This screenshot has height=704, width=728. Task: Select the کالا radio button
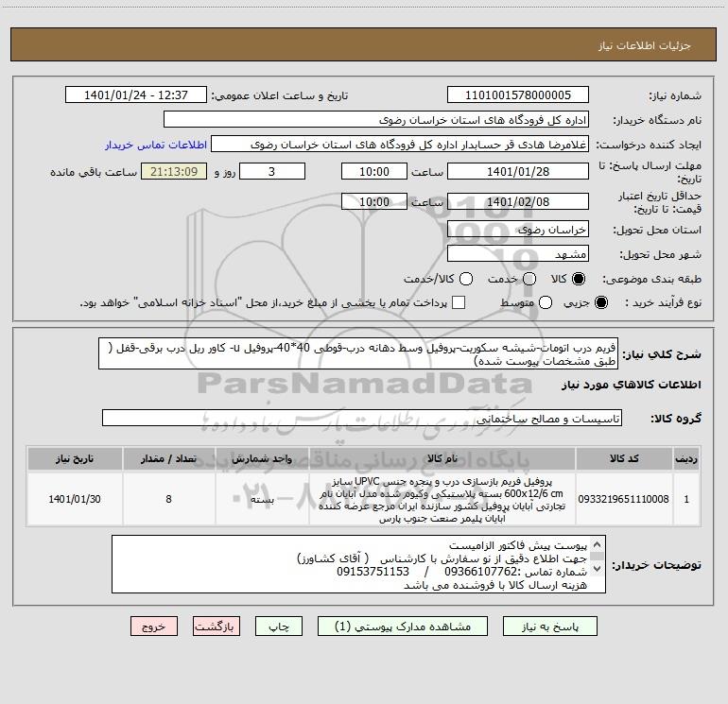coord(579,279)
